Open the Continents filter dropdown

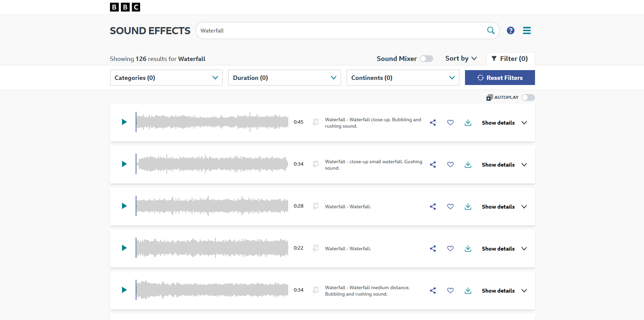[402, 78]
